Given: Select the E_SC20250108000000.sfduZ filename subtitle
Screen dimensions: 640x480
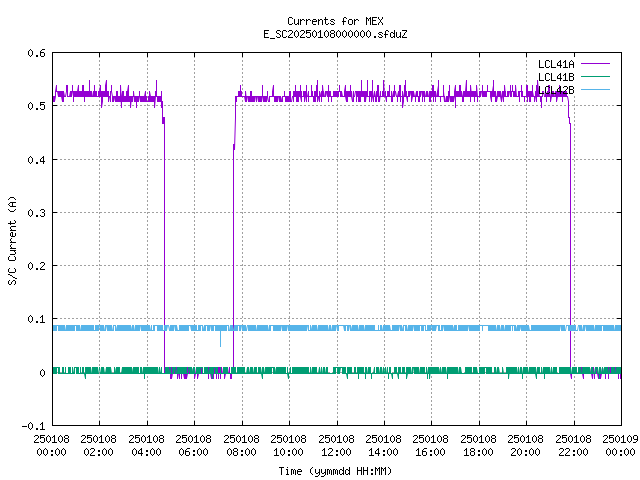Looking at the screenshot, I should (x=335, y=34).
